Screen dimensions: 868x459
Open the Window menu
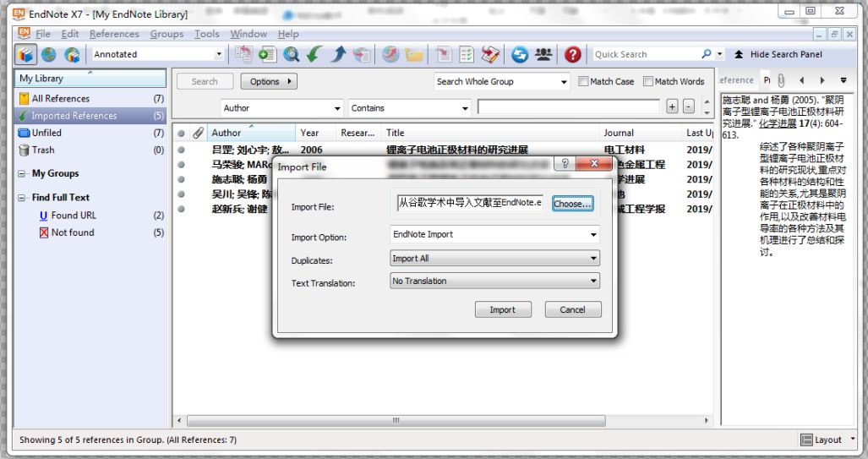pos(248,34)
